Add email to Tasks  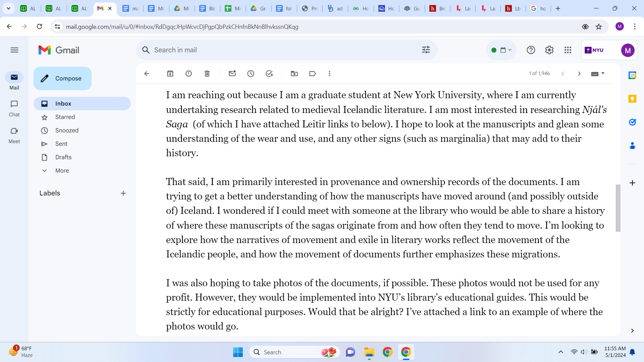pos(269,74)
